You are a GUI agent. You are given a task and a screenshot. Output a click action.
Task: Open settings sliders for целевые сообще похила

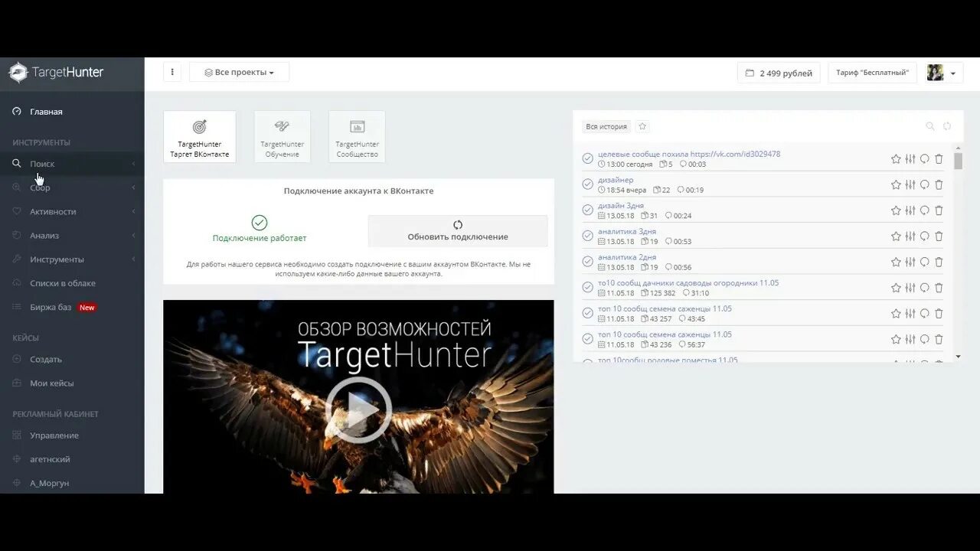click(x=910, y=159)
